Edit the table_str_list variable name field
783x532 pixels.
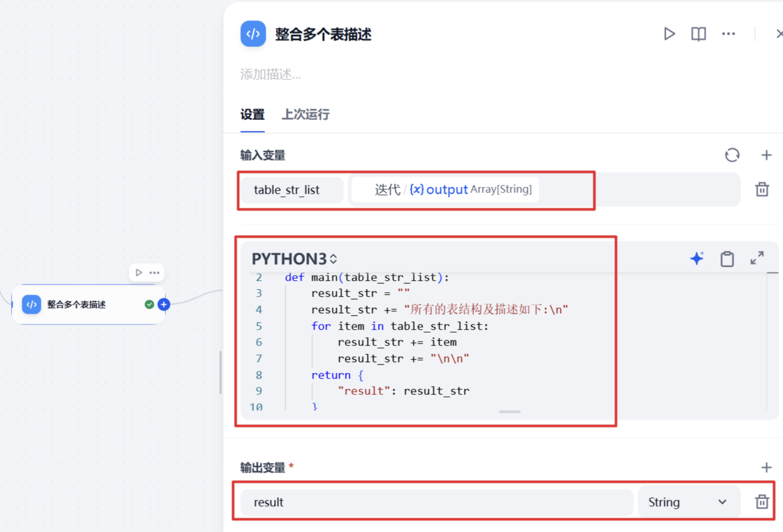292,190
